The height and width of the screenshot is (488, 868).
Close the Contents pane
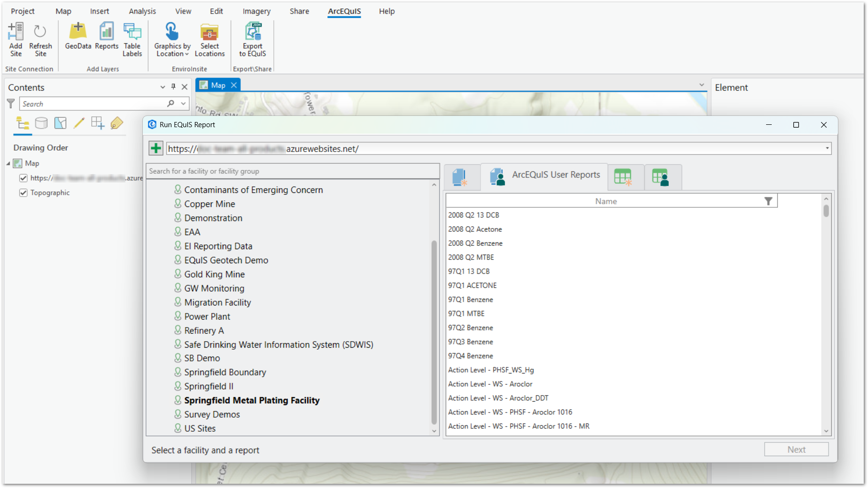click(185, 87)
